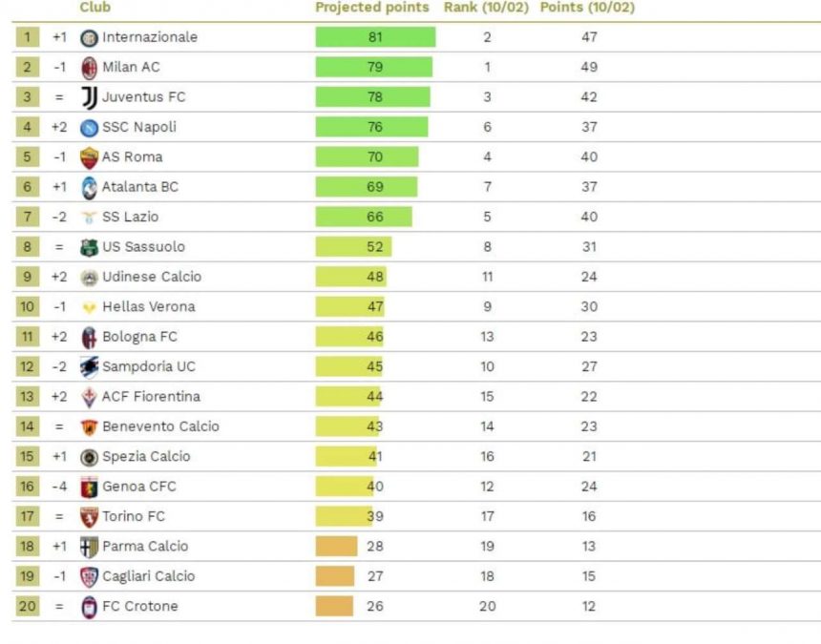Select the Juventus FC logo
The image size is (821, 644).
89,97
